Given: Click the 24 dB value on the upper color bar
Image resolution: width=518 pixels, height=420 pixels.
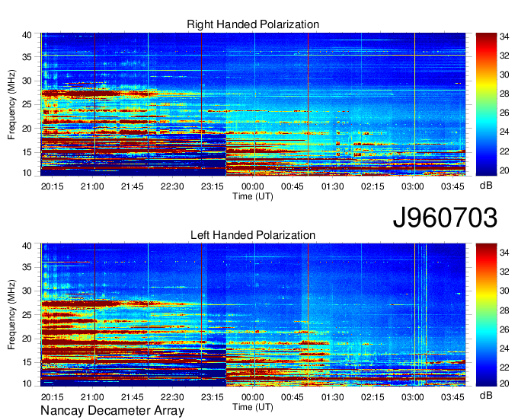Looking at the screenshot, I should click(504, 132).
